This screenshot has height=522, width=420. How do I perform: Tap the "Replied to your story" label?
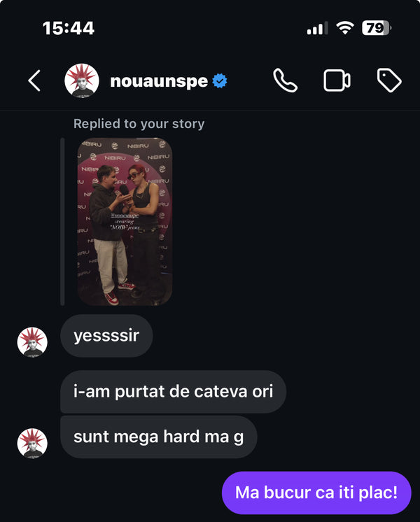(x=139, y=124)
